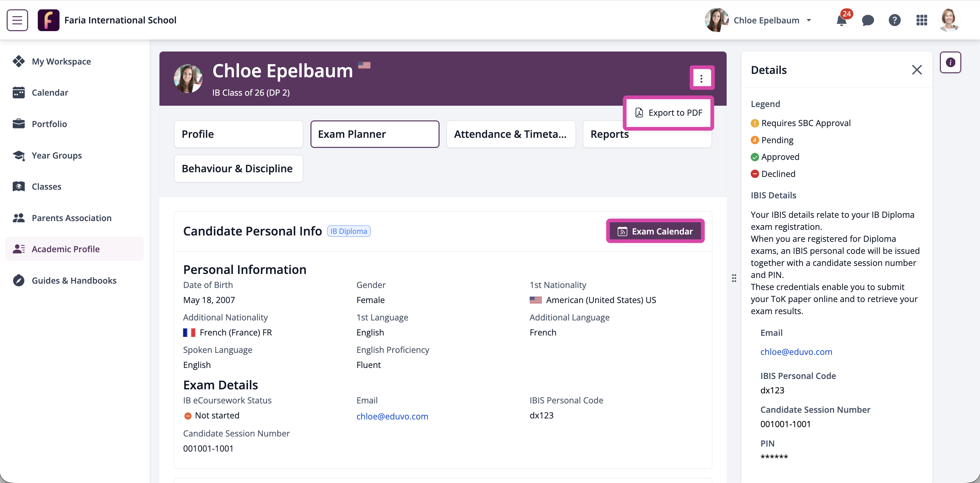
Task: Open the Attendance & Timetable tab
Action: click(511, 134)
